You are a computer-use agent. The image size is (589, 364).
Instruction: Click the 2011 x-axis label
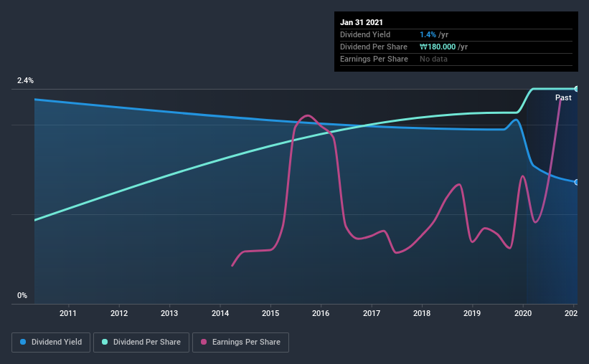point(68,313)
